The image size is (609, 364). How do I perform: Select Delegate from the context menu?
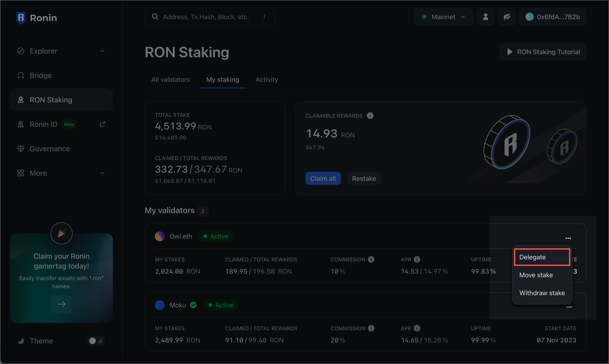[542, 257]
